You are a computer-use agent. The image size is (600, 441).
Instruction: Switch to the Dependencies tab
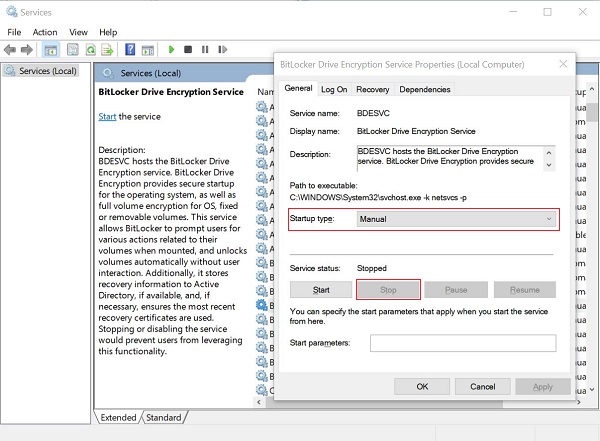(x=424, y=89)
